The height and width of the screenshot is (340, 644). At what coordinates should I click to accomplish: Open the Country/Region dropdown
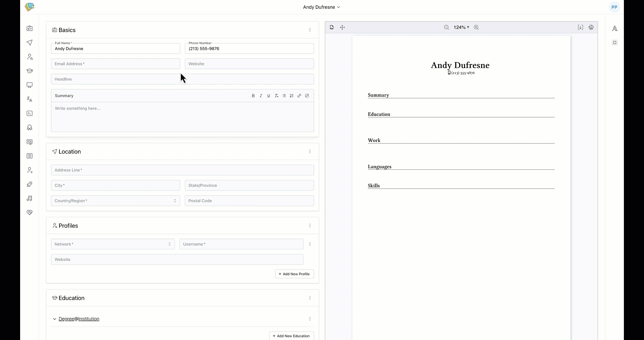click(x=115, y=201)
